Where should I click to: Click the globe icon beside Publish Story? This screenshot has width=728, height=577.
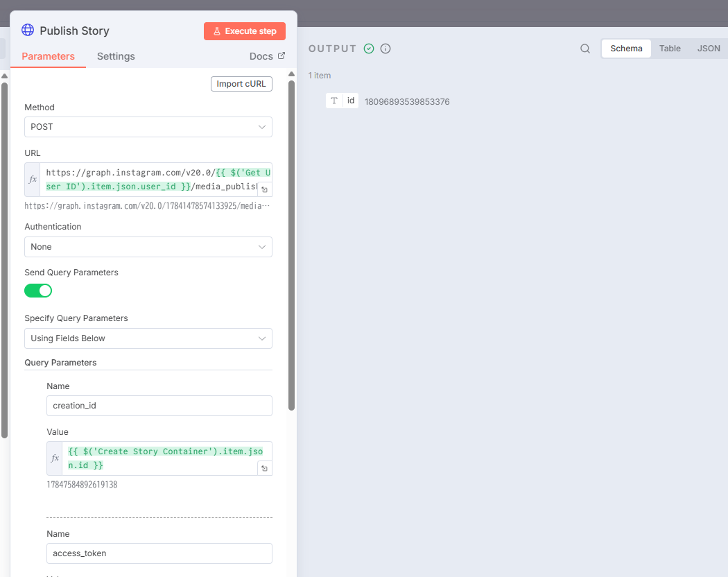[28, 30]
